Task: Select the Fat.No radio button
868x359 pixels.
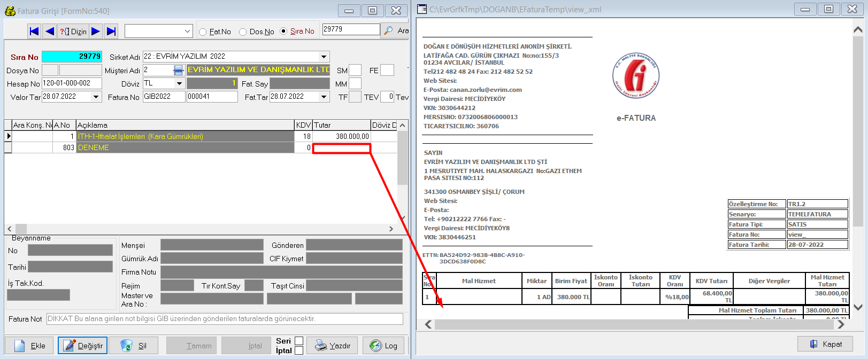Action: (203, 32)
